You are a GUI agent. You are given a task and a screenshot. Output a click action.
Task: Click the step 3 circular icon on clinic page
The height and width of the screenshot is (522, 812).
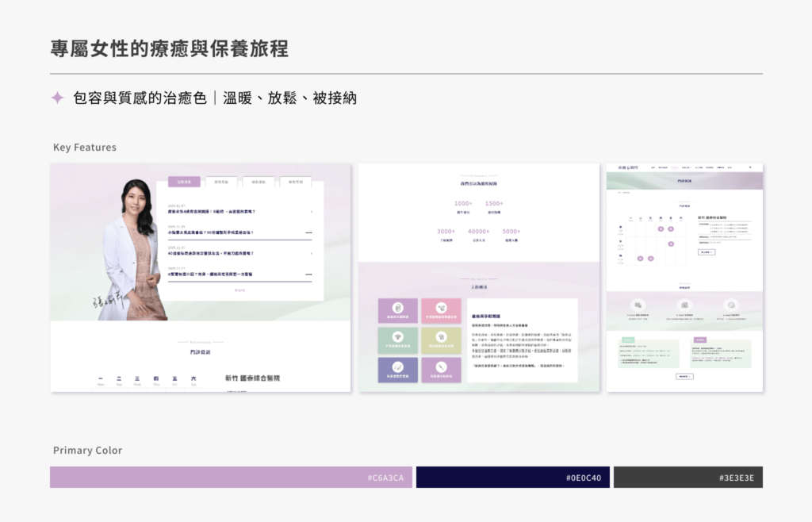[730, 305]
